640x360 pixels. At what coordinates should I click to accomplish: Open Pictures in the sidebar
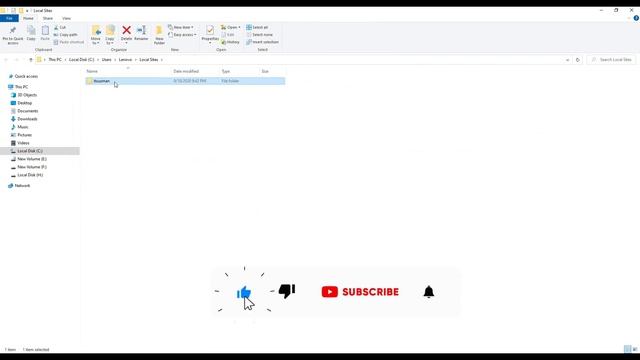[24, 135]
